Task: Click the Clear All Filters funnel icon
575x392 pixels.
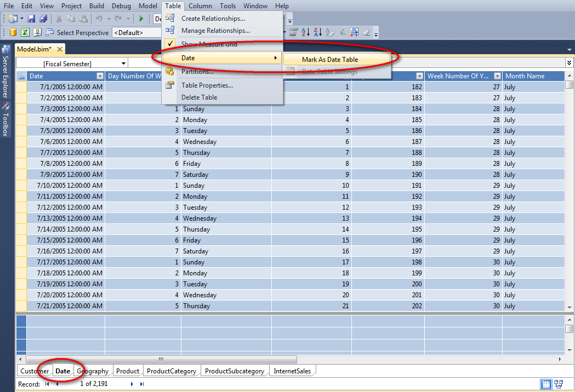Action: (342, 32)
